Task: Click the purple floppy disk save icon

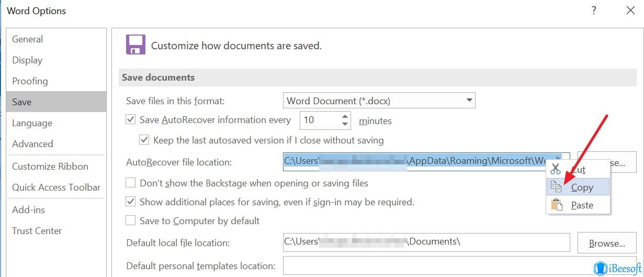Action: (135, 45)
